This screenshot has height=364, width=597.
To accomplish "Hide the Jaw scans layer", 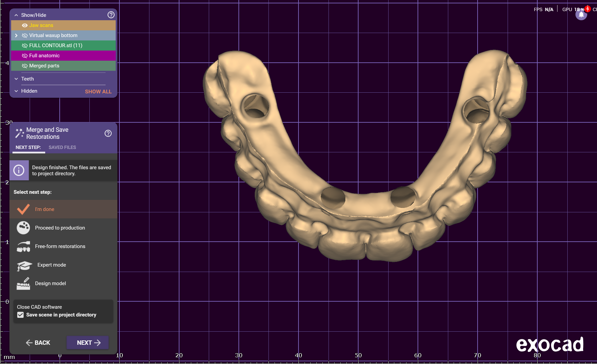I will tap(25, 25).
